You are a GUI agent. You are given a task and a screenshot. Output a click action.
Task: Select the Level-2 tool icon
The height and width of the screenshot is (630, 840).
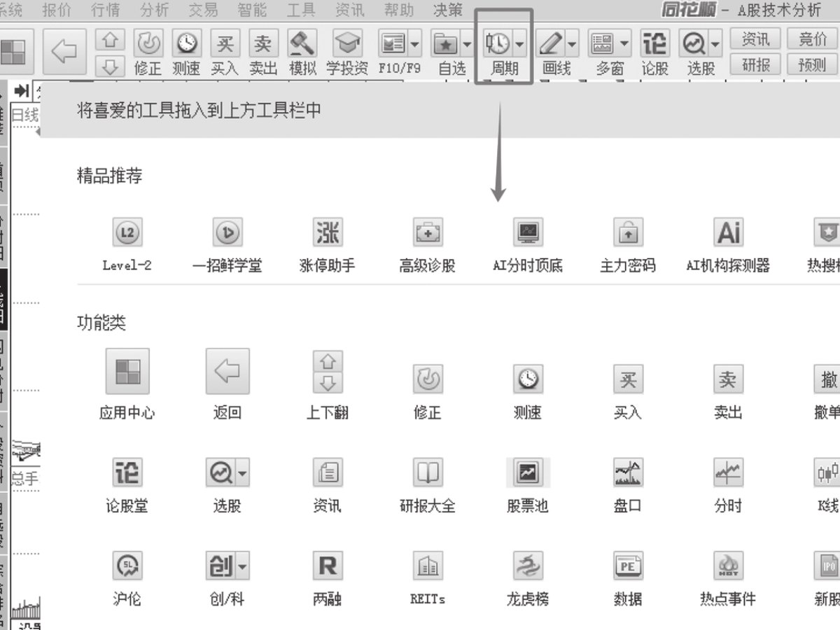click(127, 232)
